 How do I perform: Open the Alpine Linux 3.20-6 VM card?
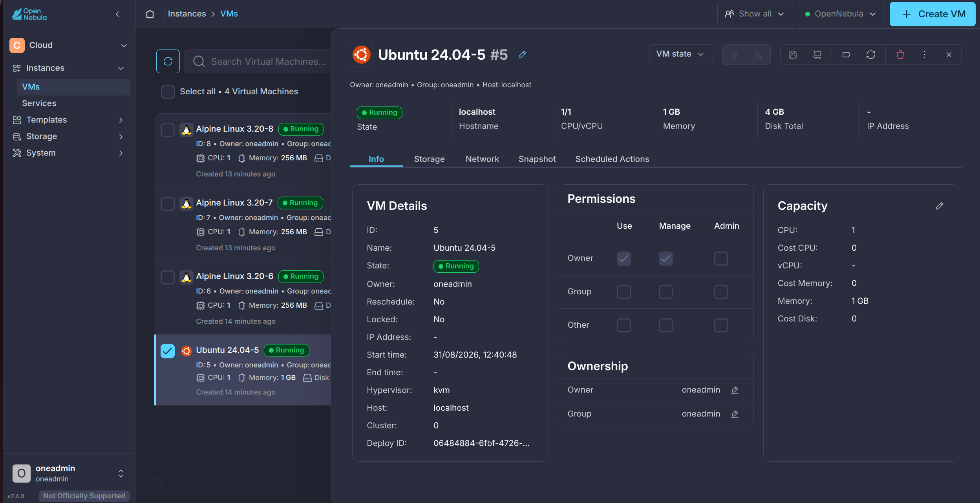tap(243, 298)
